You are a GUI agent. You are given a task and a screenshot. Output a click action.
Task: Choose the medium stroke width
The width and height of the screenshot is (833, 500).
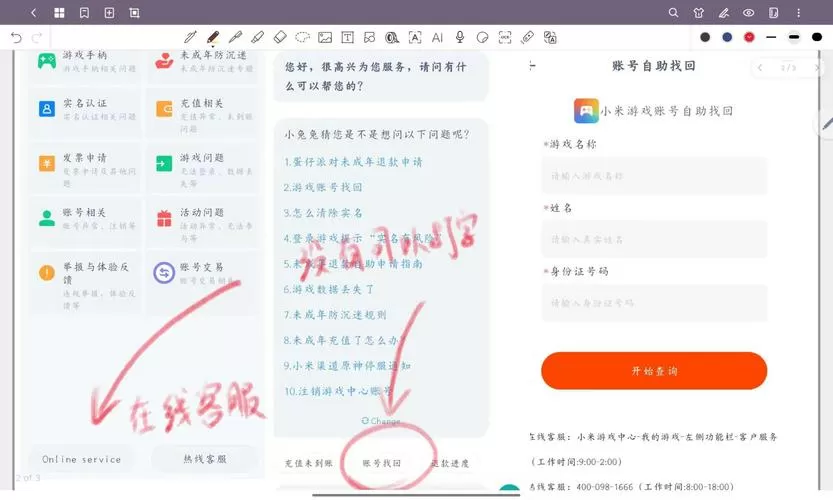(x=794, y=37)
